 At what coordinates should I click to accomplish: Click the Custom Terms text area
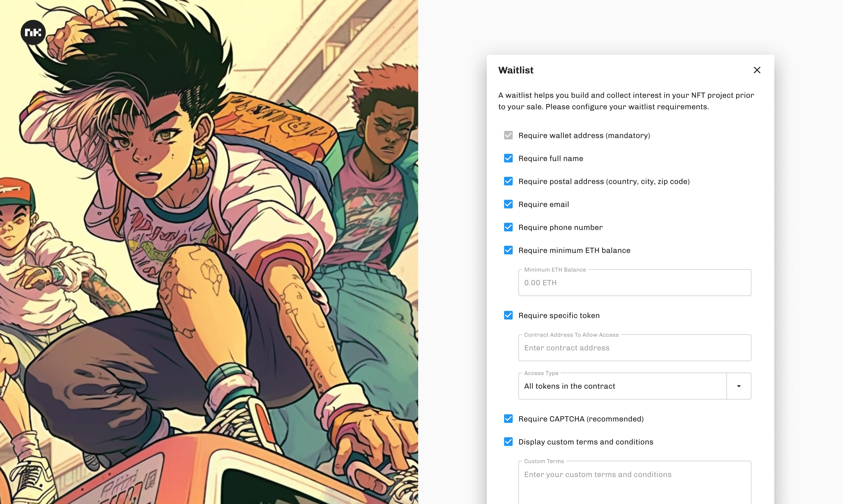(x=635, y=482)
